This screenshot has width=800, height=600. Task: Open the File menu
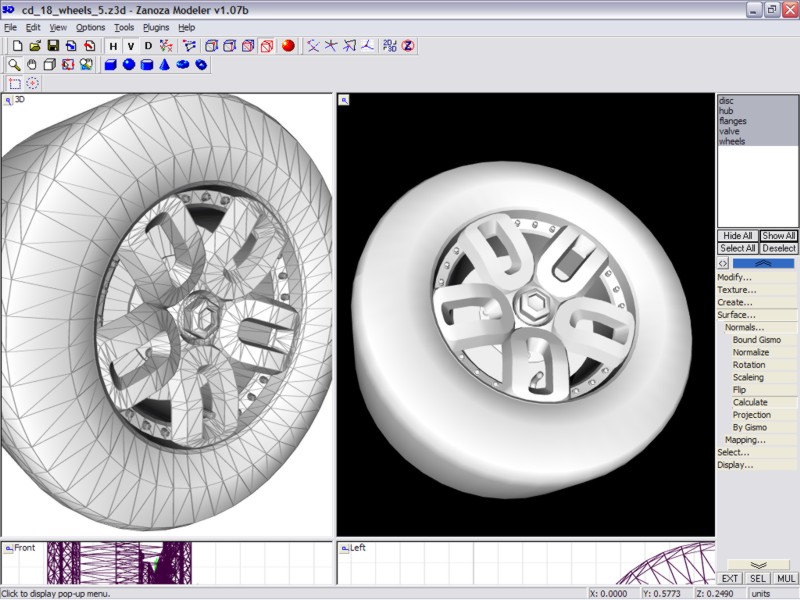pyautogui.click(x=10, y=28)
